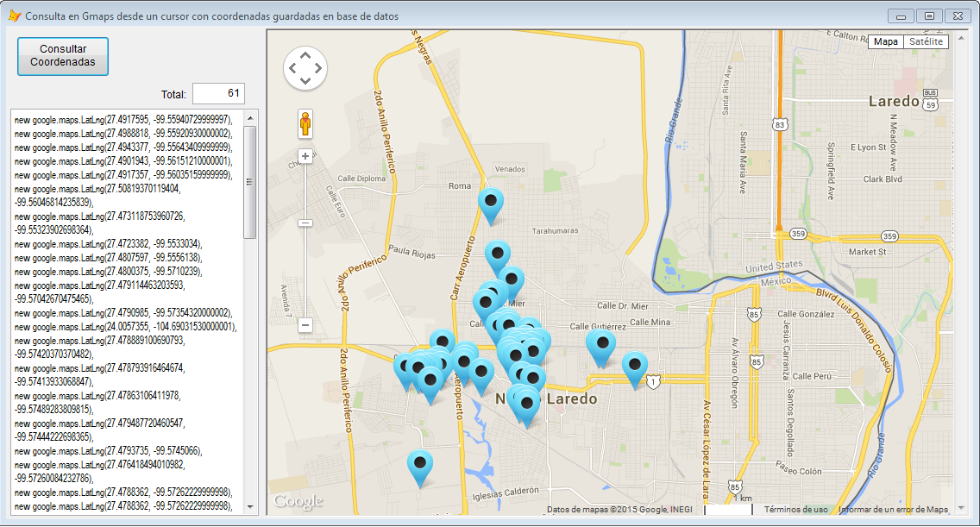Pick the Street View pegman icon
The image size is (980, 527).
(305, 124)
